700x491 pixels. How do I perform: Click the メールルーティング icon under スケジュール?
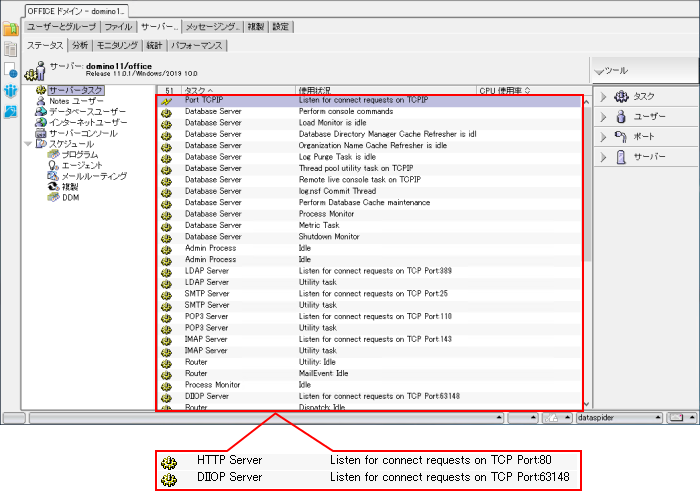tap(53, 176)
